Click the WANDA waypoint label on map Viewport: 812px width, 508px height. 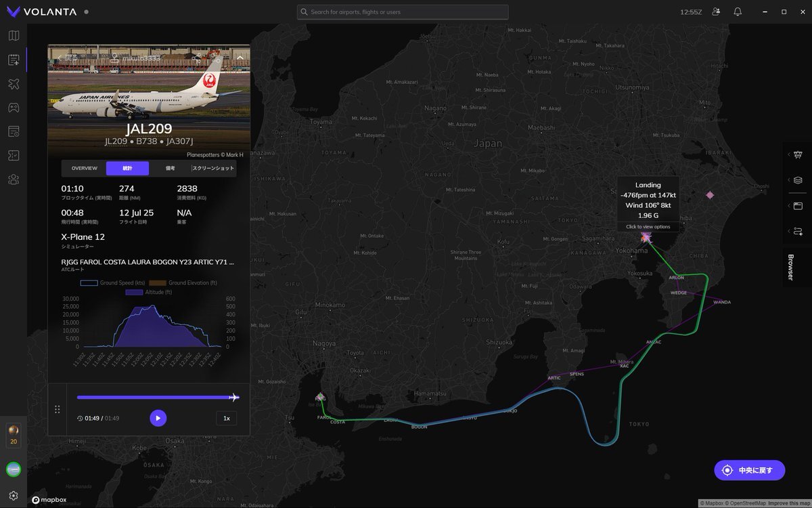click(x=722, y=302)
